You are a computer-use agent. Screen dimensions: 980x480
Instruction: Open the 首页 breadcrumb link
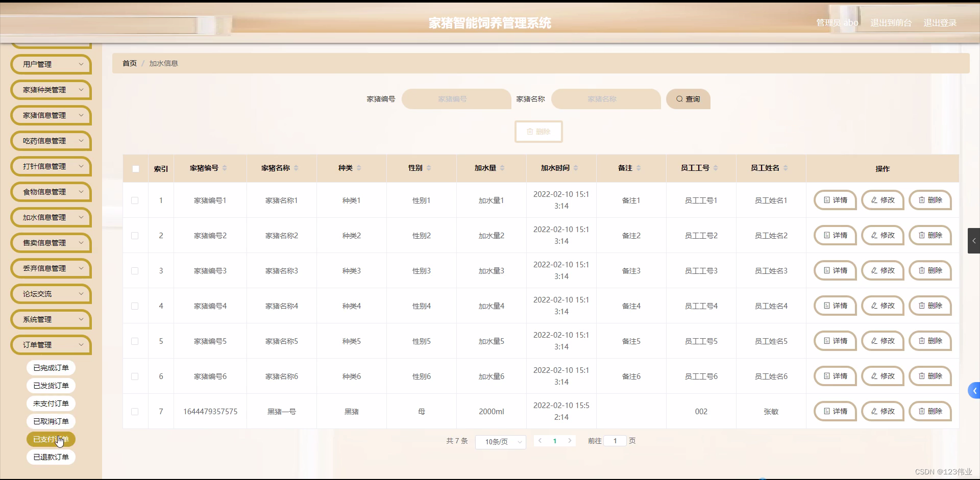[x=129, y=63]
